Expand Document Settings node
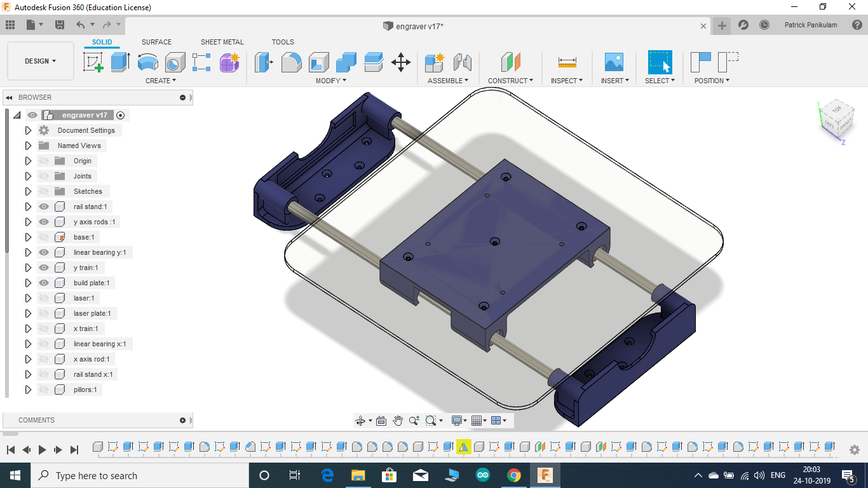 (x=28, y=130)
